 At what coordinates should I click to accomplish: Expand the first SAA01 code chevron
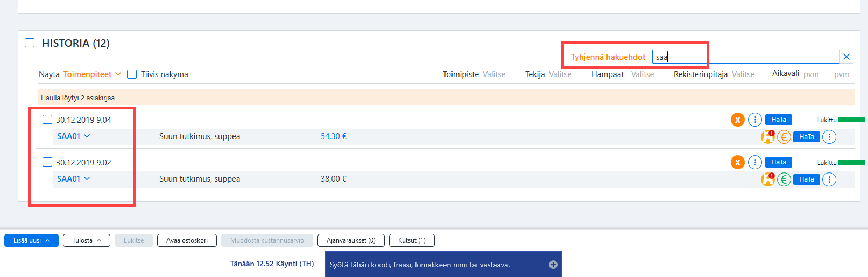pos(87,136)
